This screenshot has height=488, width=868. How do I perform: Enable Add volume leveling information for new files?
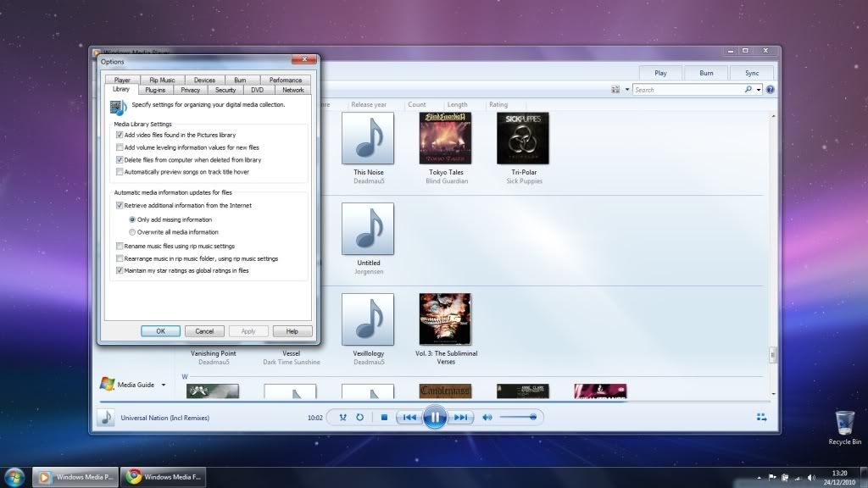click(x=120, y=147)
